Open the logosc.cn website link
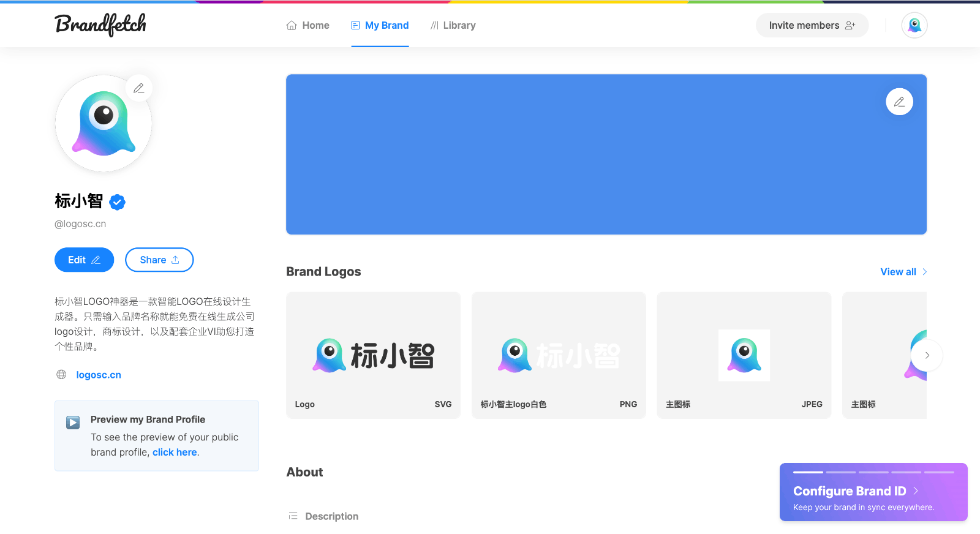This screenshot has height=534, width=980. 99,375
